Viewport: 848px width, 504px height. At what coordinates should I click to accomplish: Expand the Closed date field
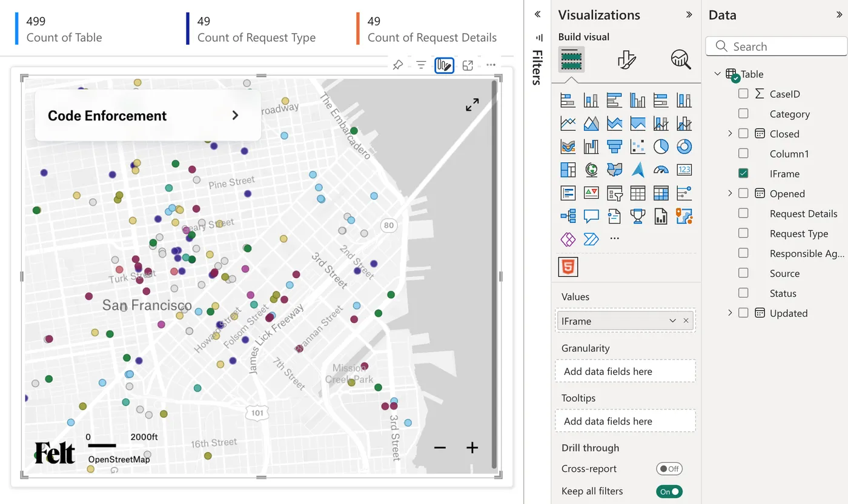tap(730, 133)
